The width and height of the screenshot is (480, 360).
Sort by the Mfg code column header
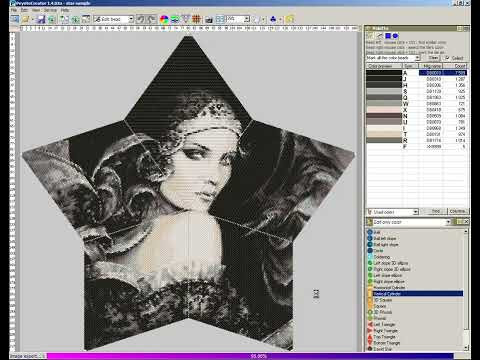[432, 66]
